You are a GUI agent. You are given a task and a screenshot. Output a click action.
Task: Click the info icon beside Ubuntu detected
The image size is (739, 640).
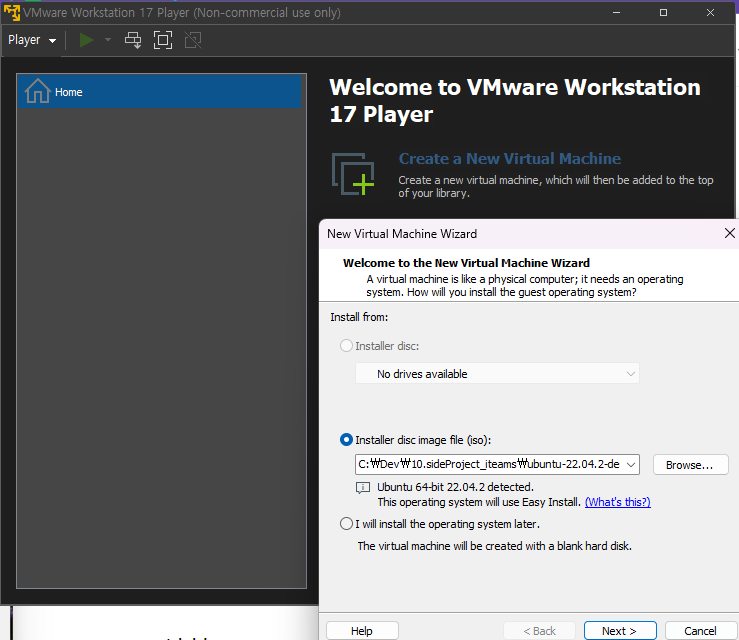tap(363, 488)
